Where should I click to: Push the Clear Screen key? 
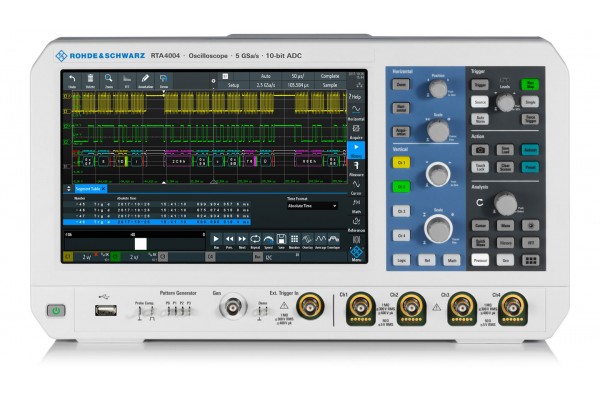click(505, 167)
